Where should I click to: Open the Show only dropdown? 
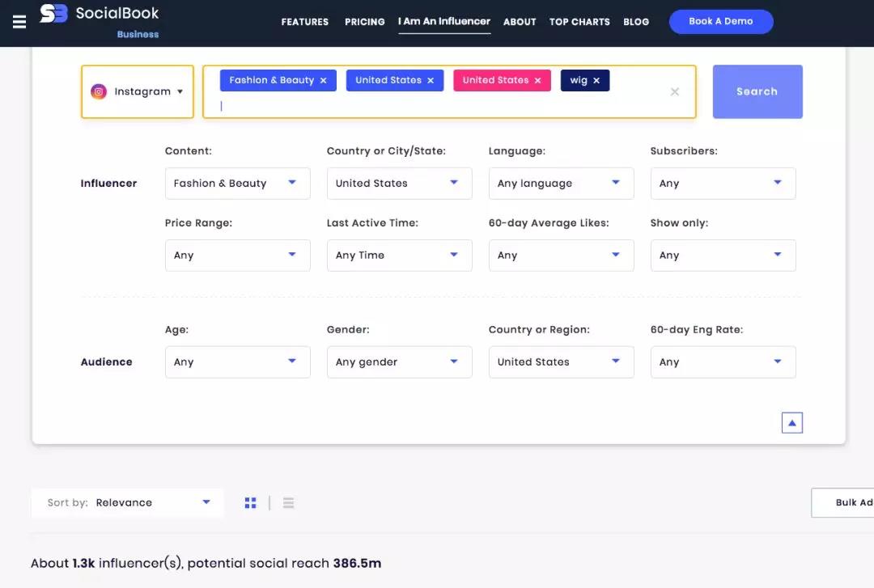(723, 256)
